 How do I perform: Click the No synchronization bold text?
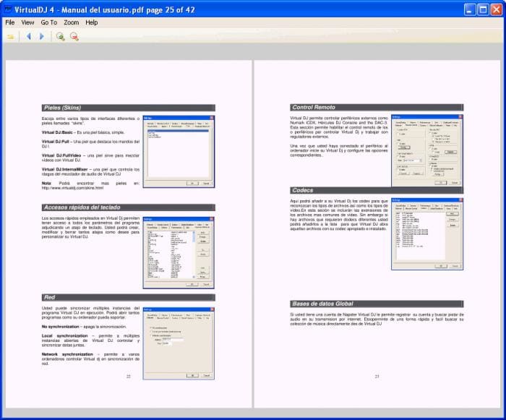(x=60, y=327)
